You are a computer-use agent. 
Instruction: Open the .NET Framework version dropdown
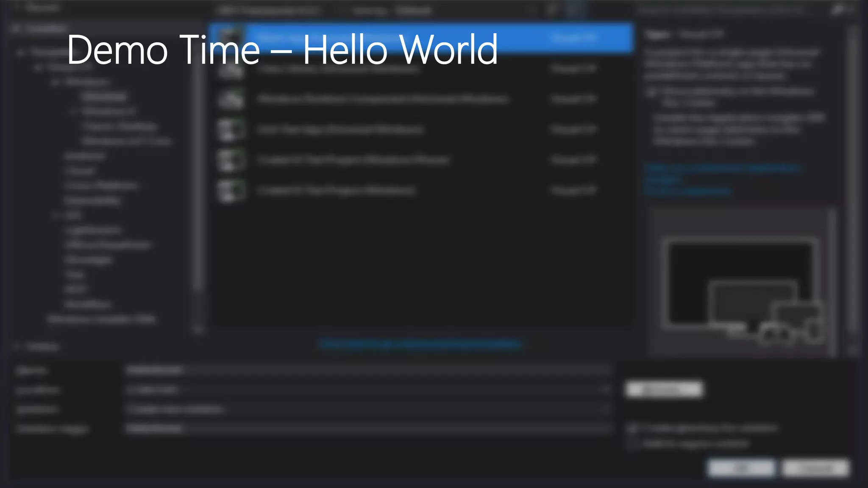(x=271, y=10)
